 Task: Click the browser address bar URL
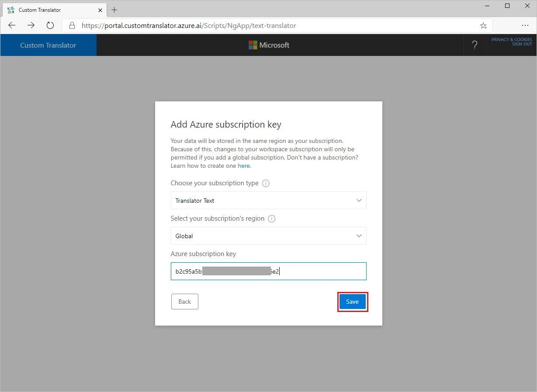(189, 26)
